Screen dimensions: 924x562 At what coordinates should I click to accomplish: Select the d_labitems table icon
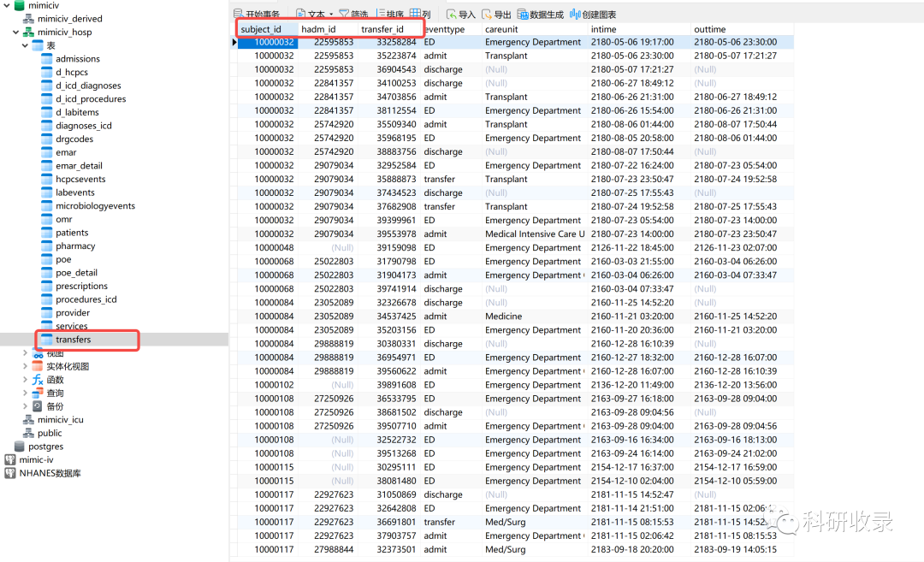(x=46, y=112)
